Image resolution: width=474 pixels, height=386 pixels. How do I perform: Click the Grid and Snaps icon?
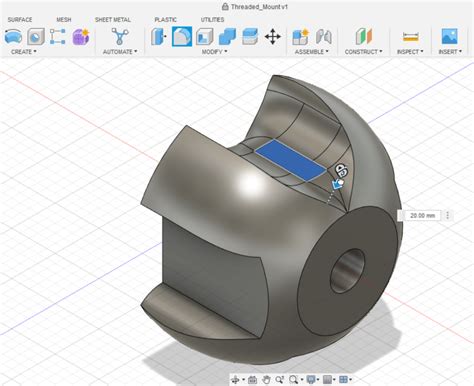pyautogui.click(x=327, y=379)
